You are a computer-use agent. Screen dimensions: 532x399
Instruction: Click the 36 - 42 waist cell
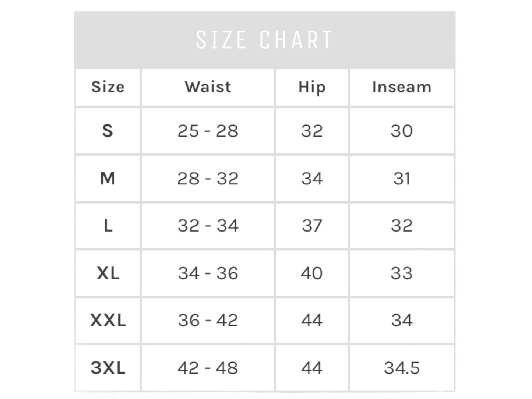pos(208,320)
